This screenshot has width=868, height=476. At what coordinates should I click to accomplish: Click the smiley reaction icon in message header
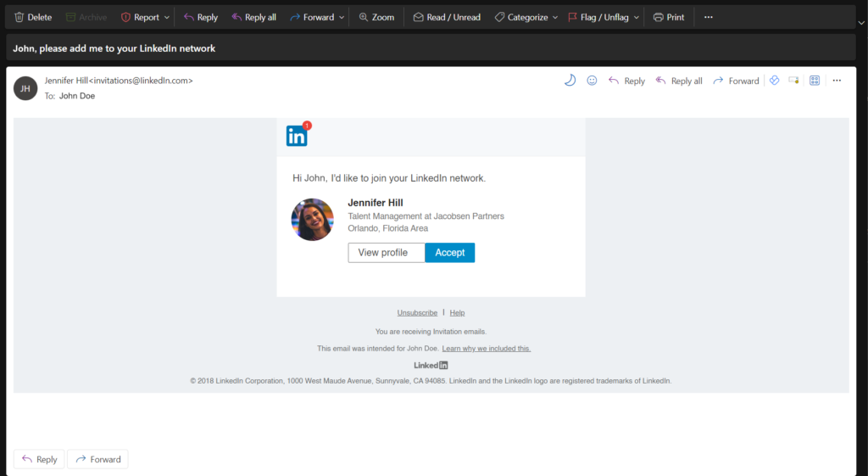pyautogui.click(x=592, y=81)
